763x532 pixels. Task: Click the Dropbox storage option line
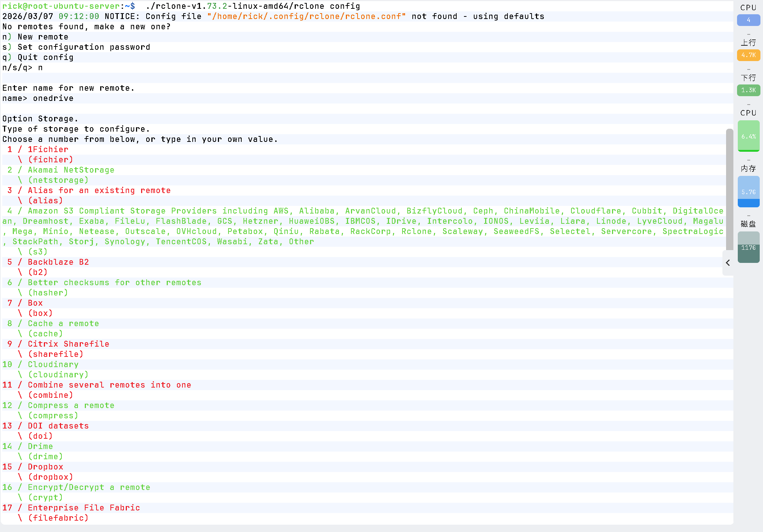pos(45,467)
